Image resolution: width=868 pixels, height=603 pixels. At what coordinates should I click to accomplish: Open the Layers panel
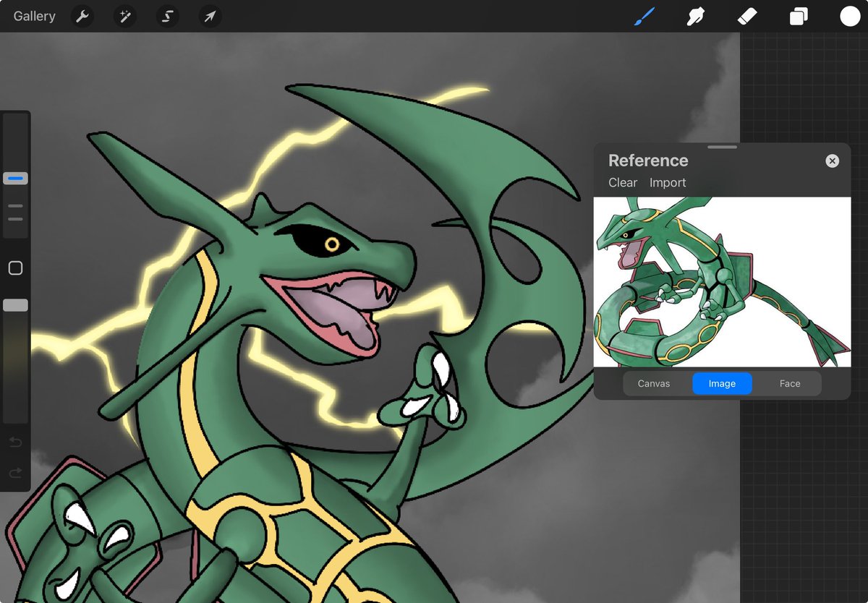[x=799, y=16]
